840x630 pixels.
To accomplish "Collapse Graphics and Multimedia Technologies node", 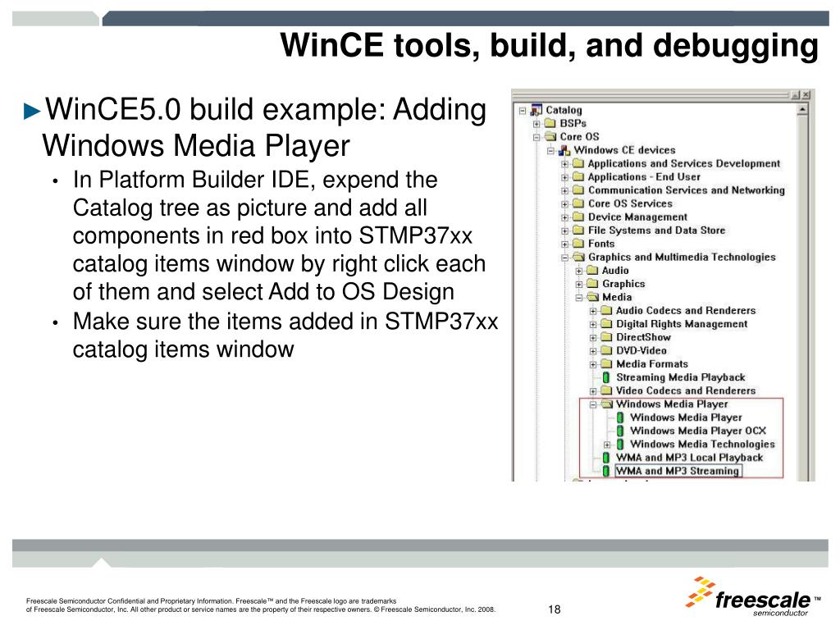I will tap(564, 258).
